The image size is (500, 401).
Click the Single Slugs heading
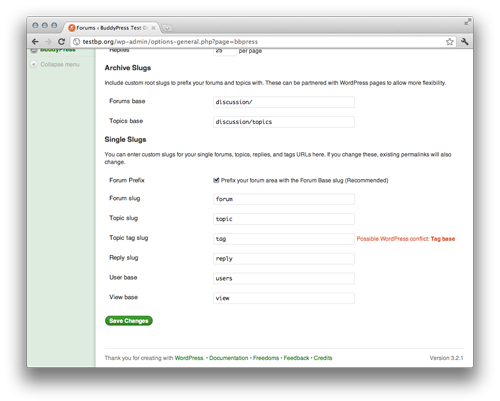[x=125, y=139]
